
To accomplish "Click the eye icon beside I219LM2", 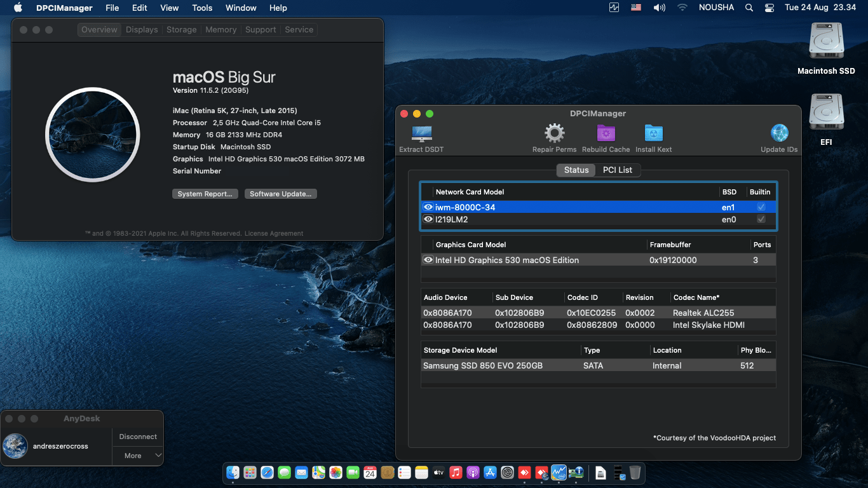I will click(428, 219).
